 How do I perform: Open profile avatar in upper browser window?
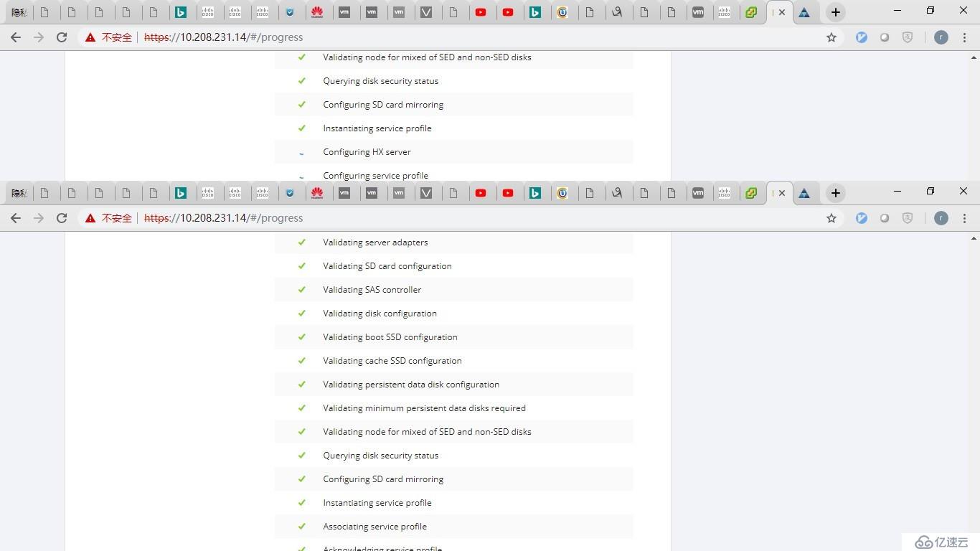point(941,37)
